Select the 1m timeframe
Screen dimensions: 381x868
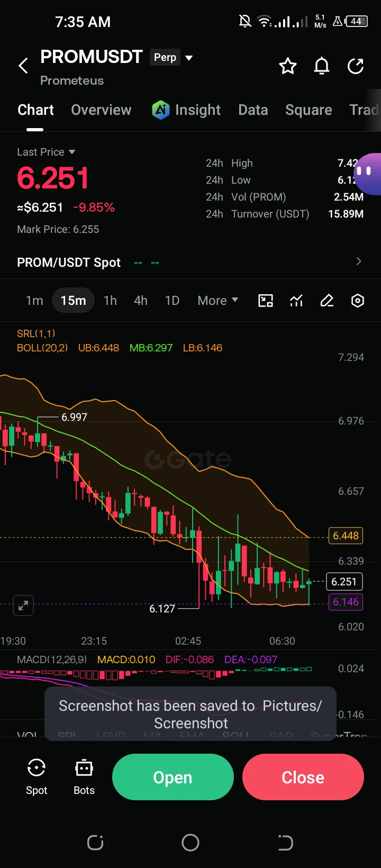coord(34,301)
